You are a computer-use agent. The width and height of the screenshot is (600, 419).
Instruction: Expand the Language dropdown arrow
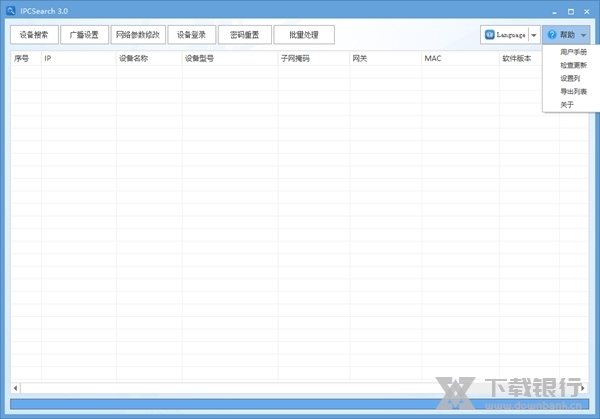coord(534,35)
